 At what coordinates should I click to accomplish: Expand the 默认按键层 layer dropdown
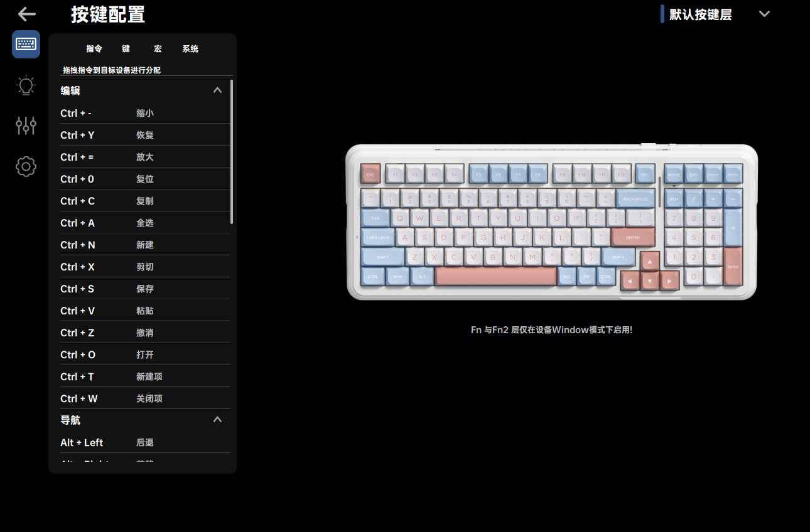click(764, 13)
